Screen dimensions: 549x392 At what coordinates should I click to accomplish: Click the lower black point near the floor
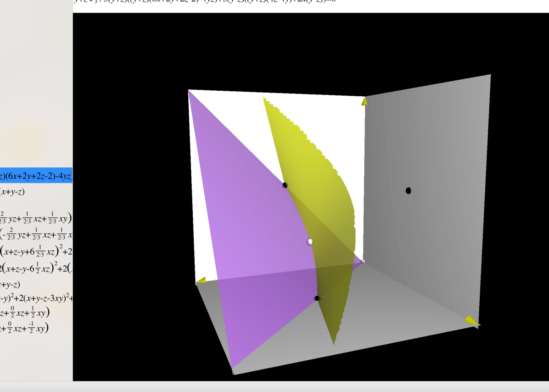(x=317, y=298)
